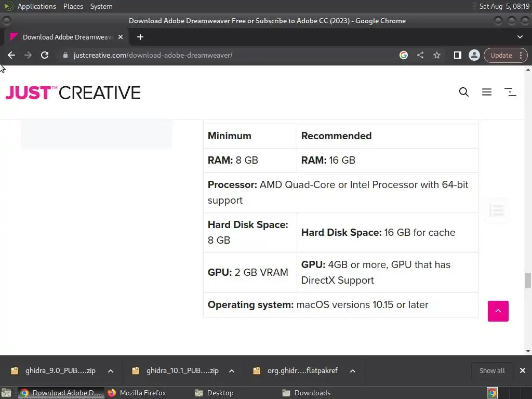
Task: Click the pink back-to-top button
Action: pos(498,311)
